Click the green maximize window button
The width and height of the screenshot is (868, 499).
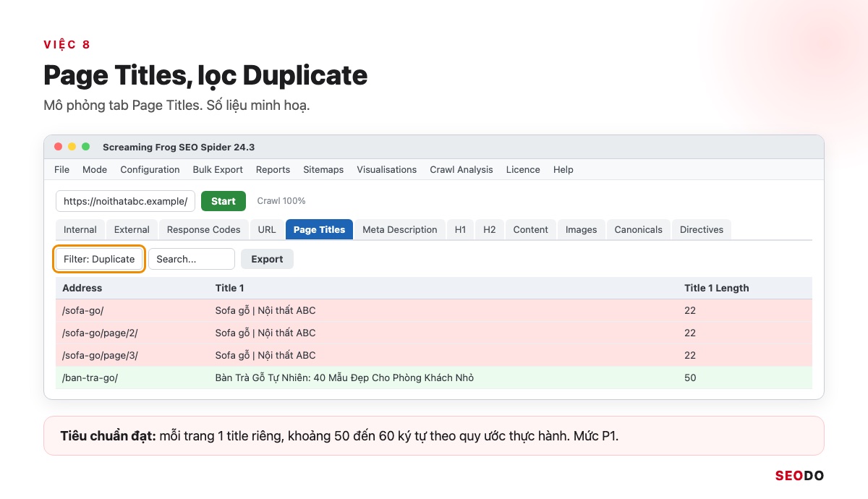(x=86, y=147)
